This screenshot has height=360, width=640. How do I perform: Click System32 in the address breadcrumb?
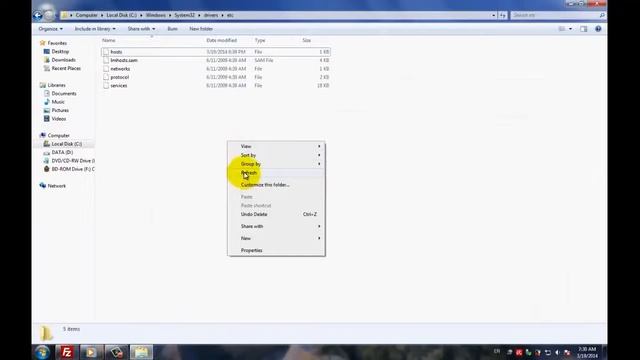click(184, 15)
